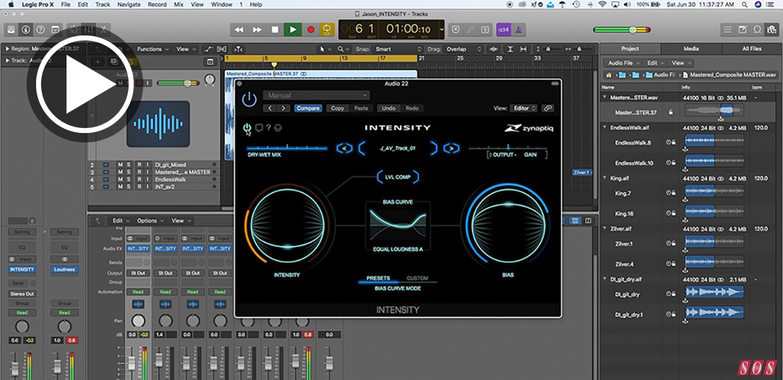Click the plugin Copy button
783x380 pixels.
(338, 108)
